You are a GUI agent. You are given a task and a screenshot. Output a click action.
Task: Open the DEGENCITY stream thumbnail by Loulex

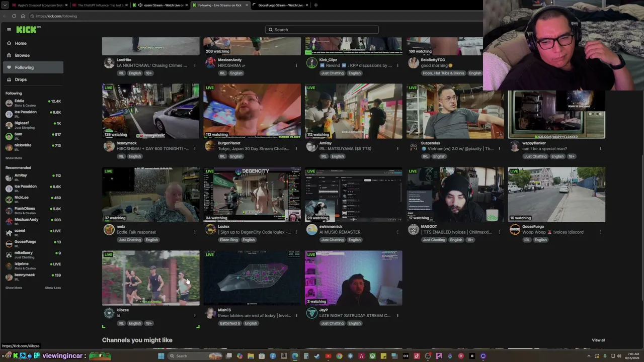click(x=252, y=195)
